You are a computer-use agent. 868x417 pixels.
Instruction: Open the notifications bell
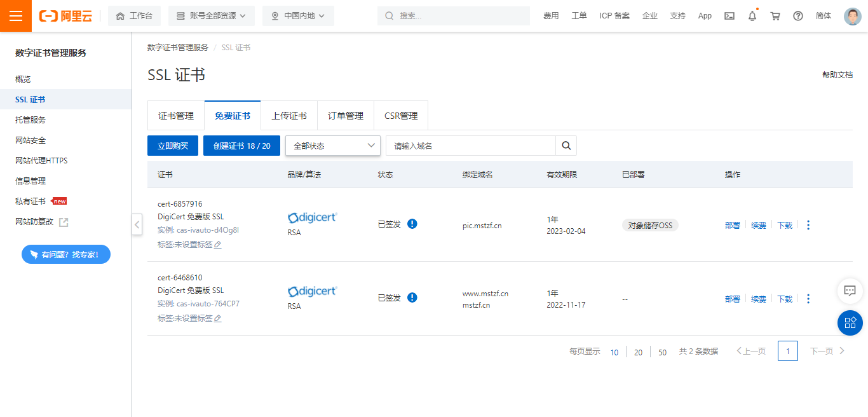pos(752,16)
